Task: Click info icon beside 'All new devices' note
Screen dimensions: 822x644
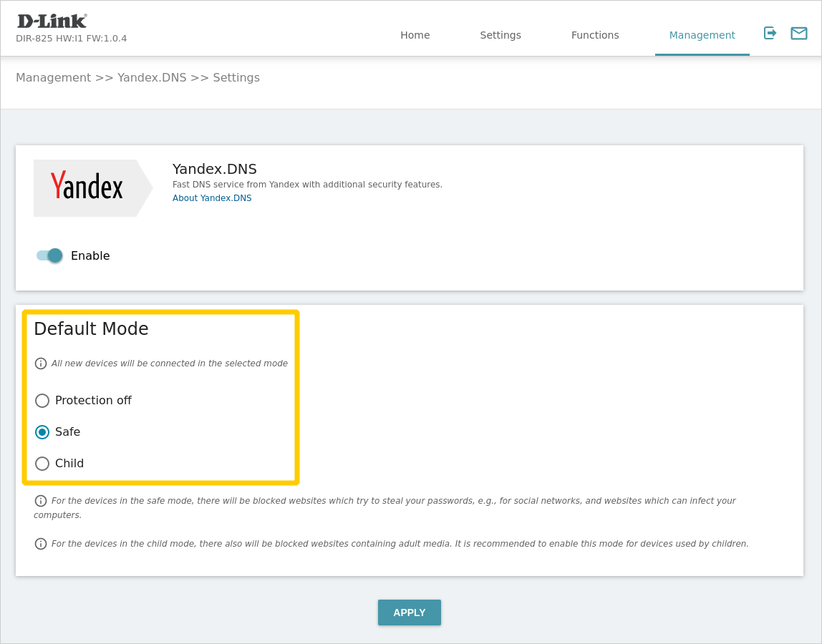Action: point(41,364)
